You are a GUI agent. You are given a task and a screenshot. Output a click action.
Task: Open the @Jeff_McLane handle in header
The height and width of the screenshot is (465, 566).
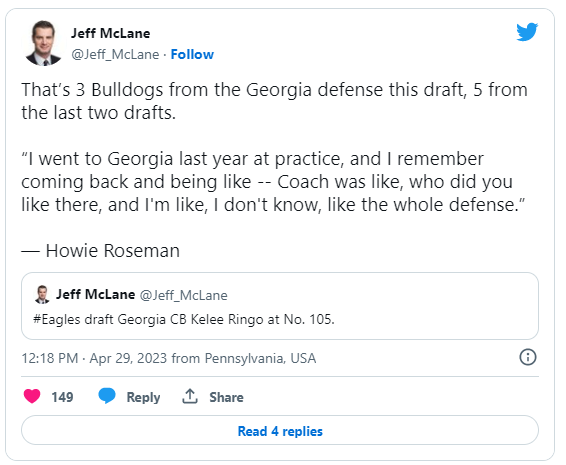pos(115,55)
